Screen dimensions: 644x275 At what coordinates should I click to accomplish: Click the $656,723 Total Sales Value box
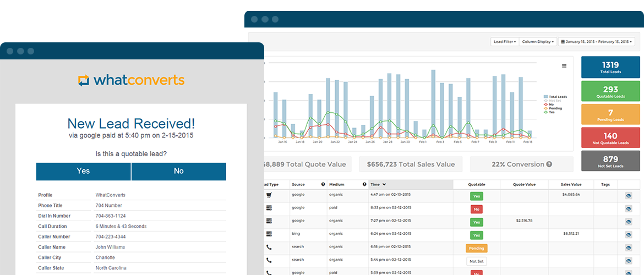(411, 164)
